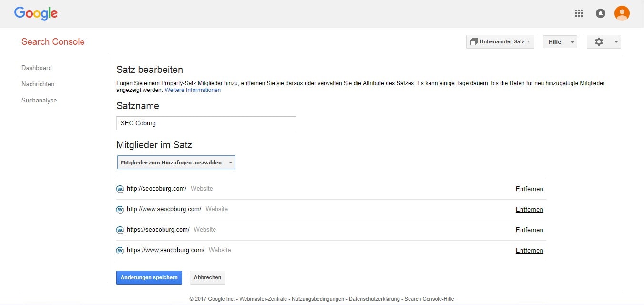Click the favicon next to http://seocoburg.com/
Screen dimensions: 644x305
tap(120, 189)
